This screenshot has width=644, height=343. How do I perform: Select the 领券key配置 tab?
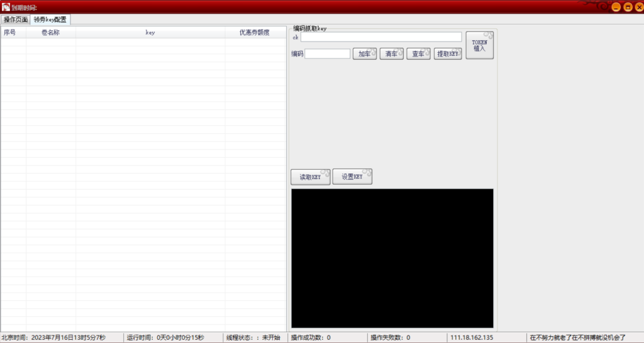[x=50, y=19]
